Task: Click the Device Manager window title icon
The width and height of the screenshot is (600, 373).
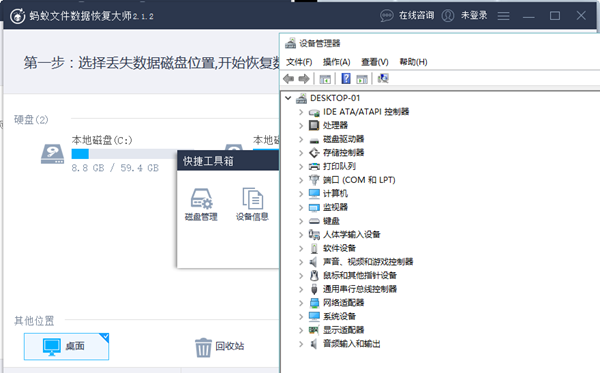Action: tap(290, 43)
